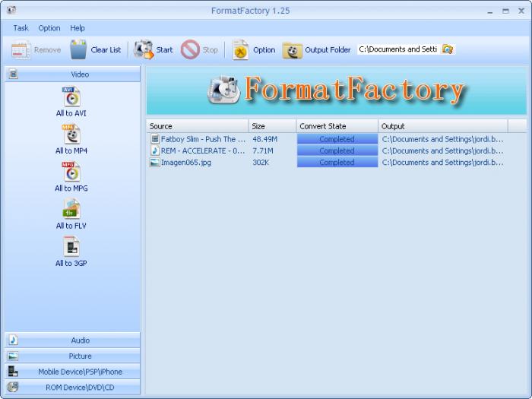
Task: Select the All to FLV icon
Action: 71,209
